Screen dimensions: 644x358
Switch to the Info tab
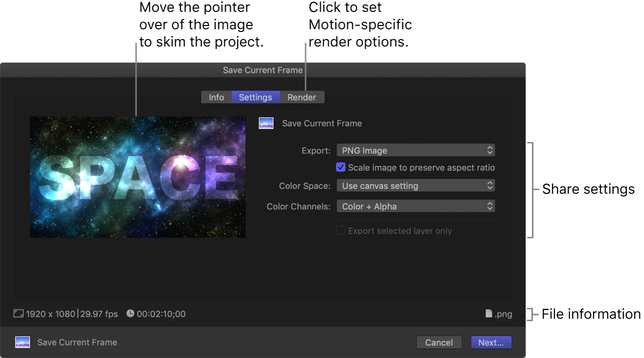click(x=216, y=97)
